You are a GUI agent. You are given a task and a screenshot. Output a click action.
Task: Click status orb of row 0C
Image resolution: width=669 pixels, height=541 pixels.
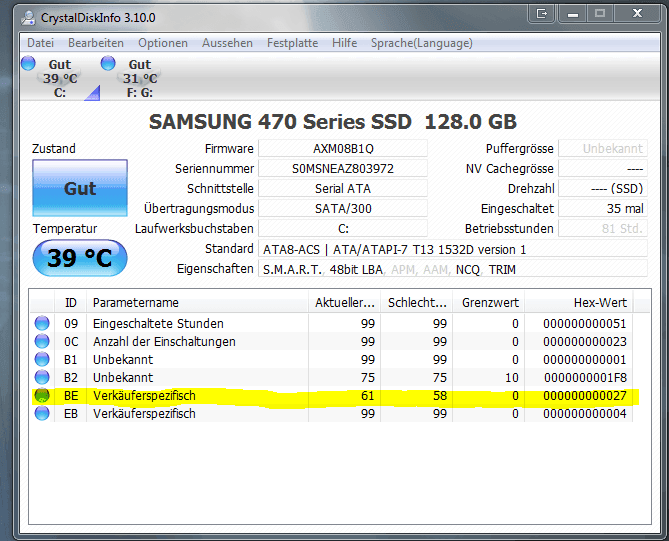42,341
